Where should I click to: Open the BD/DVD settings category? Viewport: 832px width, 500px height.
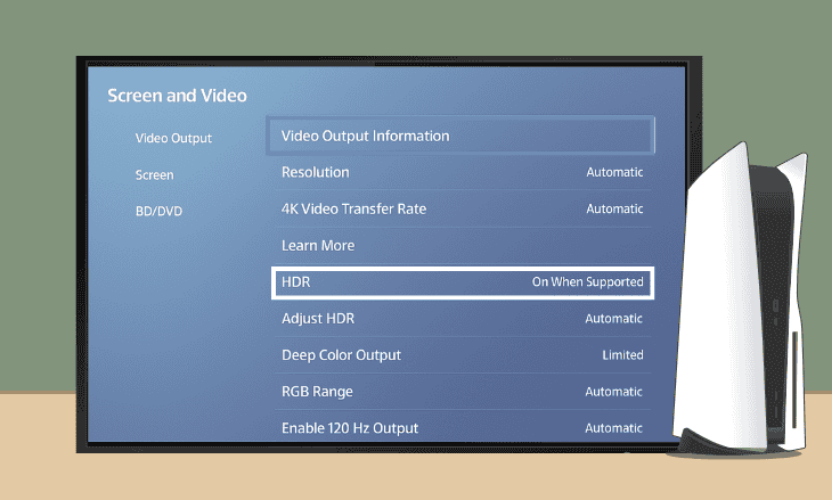(x=158, y=211)
